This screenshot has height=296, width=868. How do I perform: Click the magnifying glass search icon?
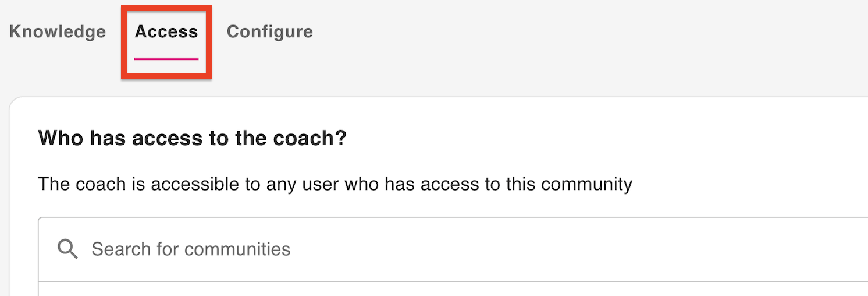click(67, 249)
